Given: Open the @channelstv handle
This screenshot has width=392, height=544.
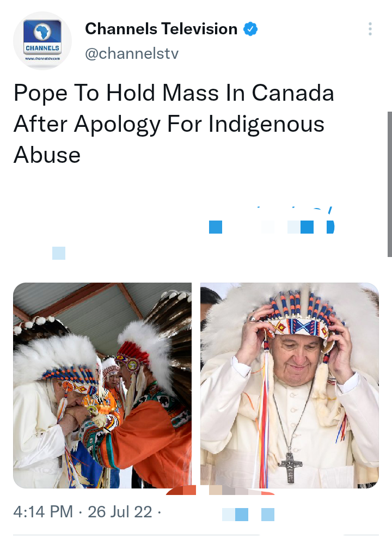Looking at the screenshot, I should pos(132,53).
